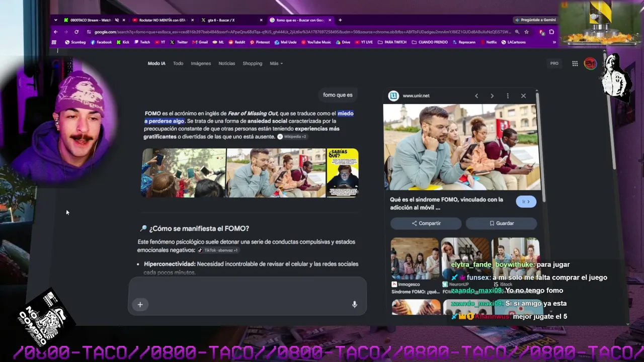Screen dimensions: 644x362
Task: Open the Netflix bookmark
Action: coord(488,42)
